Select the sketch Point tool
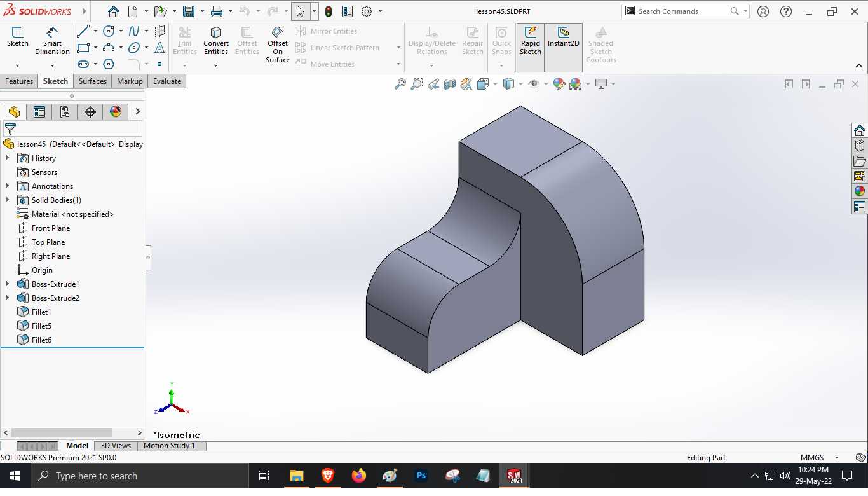 [x=159, y=64]
